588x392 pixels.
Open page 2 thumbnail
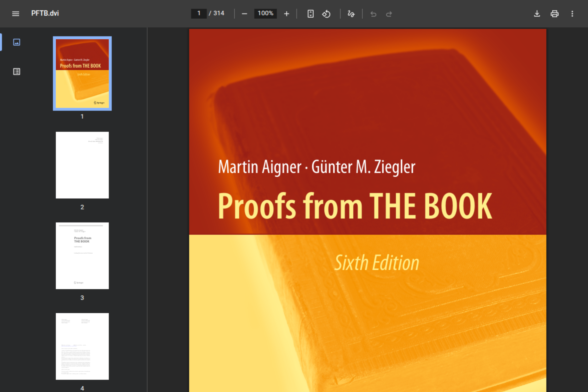(82, 165)
